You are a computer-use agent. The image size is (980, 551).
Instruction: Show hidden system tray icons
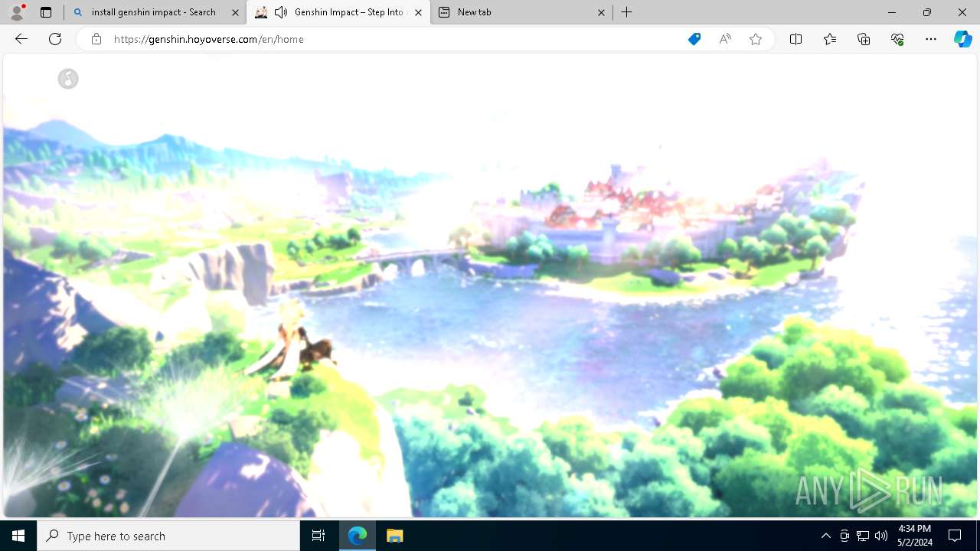(x=825, y=536)
